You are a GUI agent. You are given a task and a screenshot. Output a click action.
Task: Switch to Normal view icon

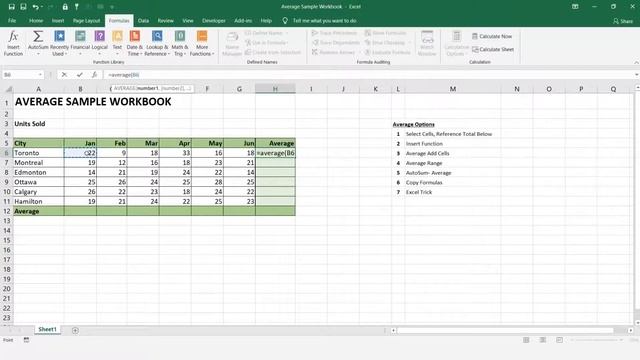526,340
